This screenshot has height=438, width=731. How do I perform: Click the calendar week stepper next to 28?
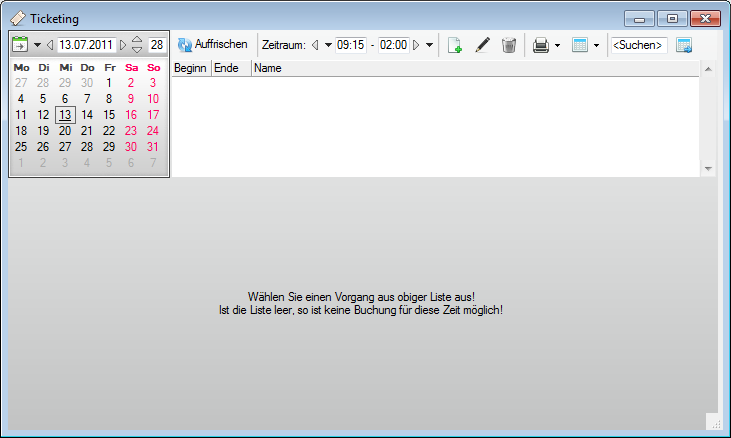tap(138, 45)
